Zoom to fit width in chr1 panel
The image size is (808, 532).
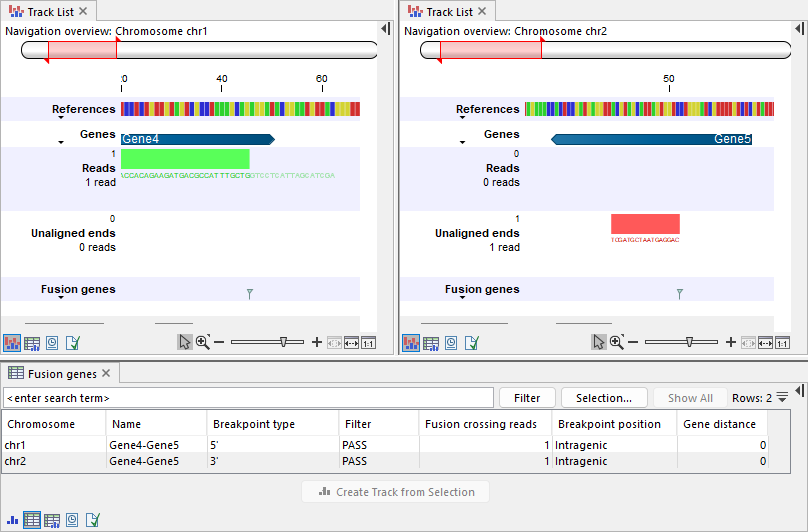tap(351, 343)
